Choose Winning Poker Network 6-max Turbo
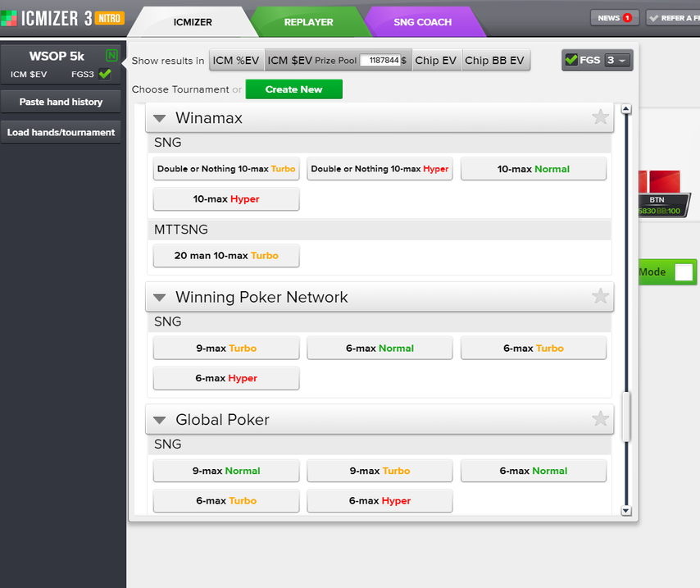Viewport: 700px width, 588px height. pos(534,348)
